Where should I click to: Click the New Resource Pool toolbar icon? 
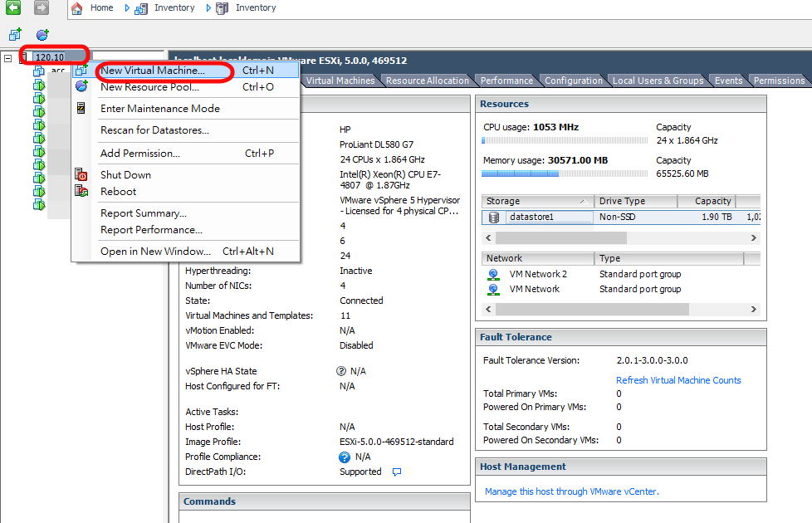point(42,34)
